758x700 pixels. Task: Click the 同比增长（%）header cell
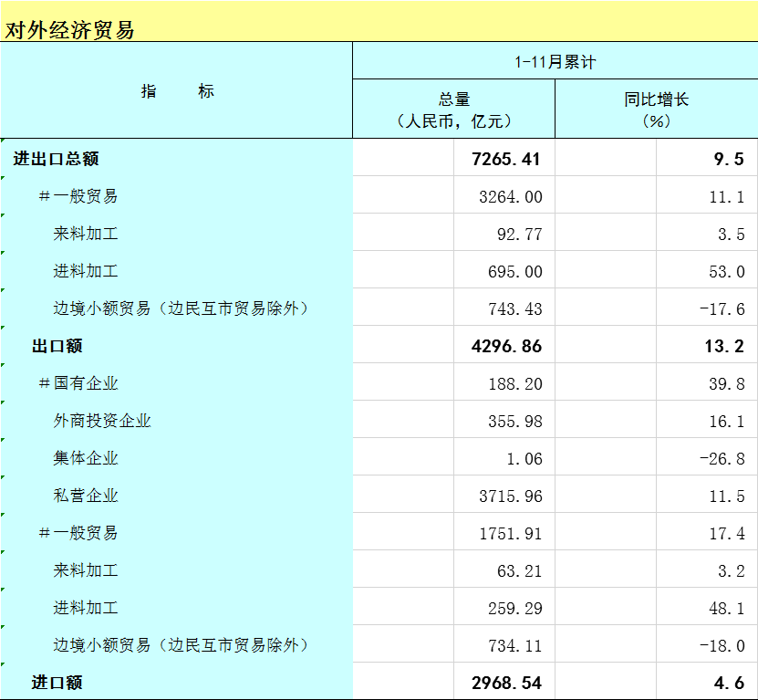[656, 110]
